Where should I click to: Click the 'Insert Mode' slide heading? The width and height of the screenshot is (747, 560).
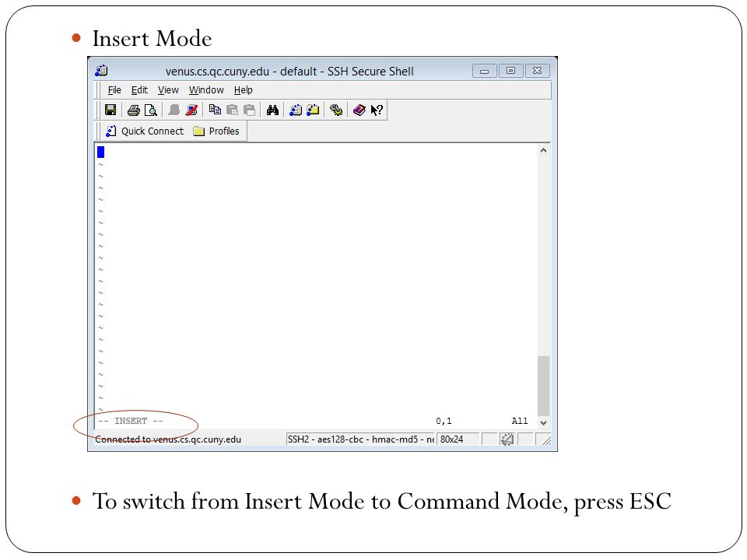(152, 38)
